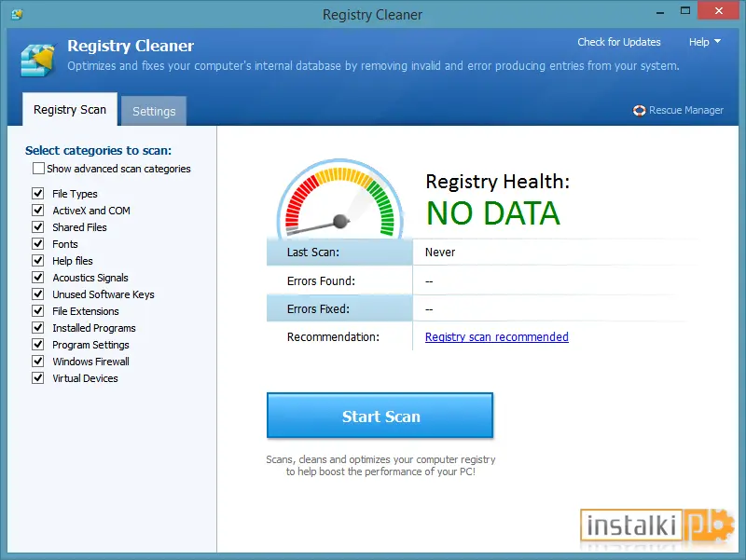
Task: Select the Registry Scan tab
Action: [70, 109]
